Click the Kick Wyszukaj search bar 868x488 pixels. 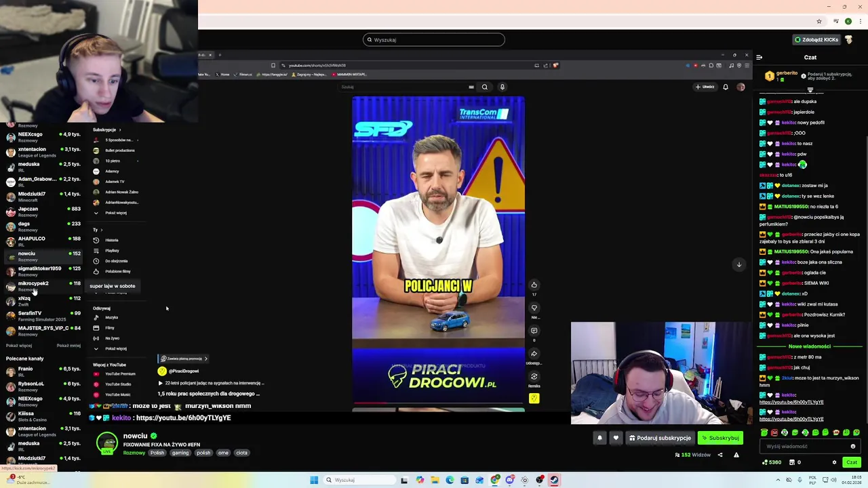[x=434, y=40]
